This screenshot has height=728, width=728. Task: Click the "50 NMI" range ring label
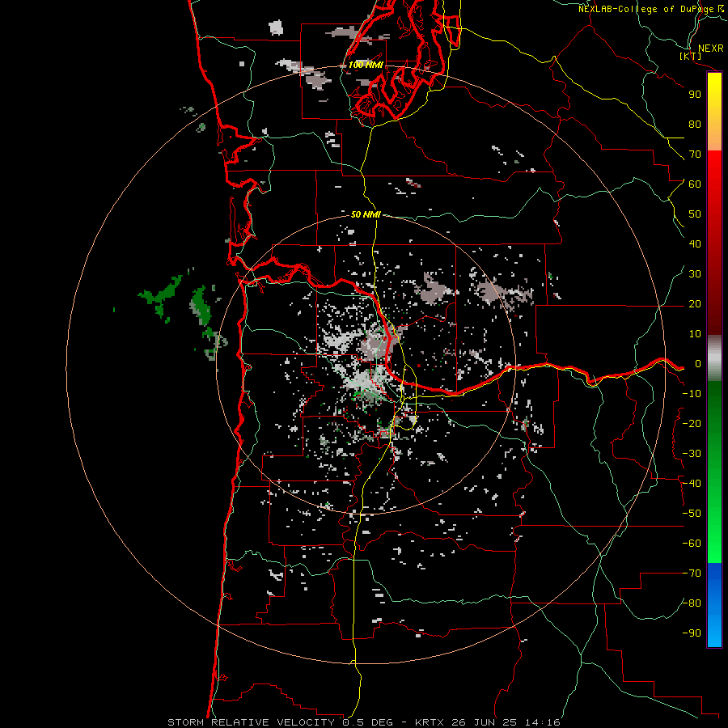pos(366,214)
